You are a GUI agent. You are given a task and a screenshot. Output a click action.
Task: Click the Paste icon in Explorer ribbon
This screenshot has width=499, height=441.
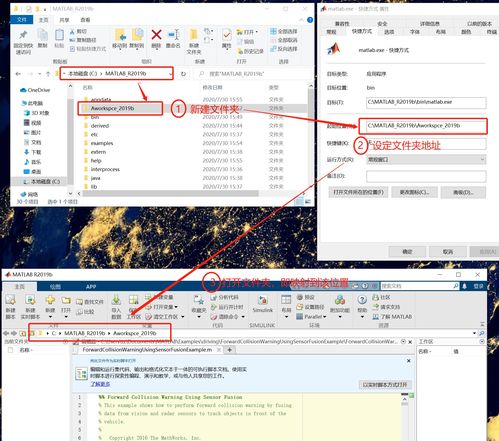point(59,35)
